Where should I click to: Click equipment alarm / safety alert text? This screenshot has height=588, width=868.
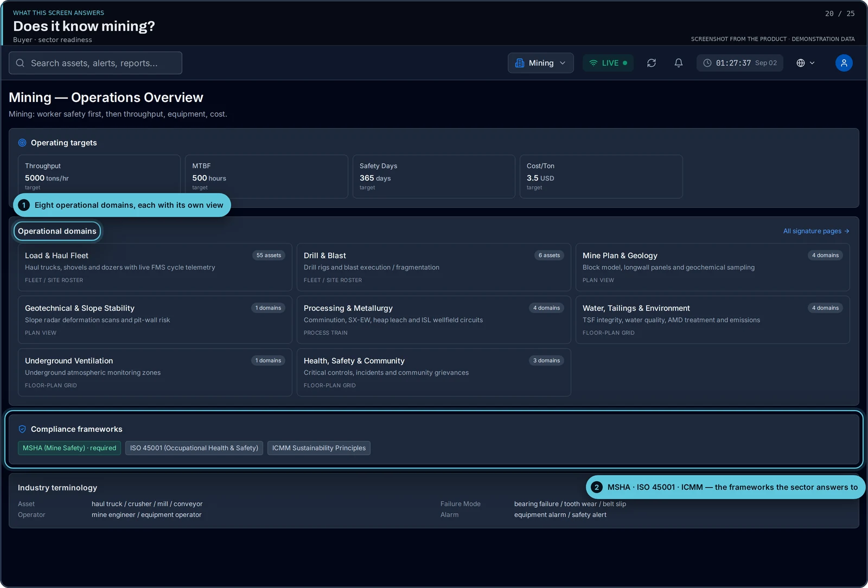560,515
